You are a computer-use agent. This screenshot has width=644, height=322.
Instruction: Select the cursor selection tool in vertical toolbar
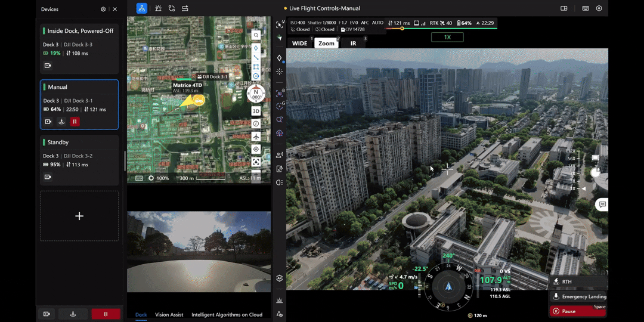tap(280, 24)
